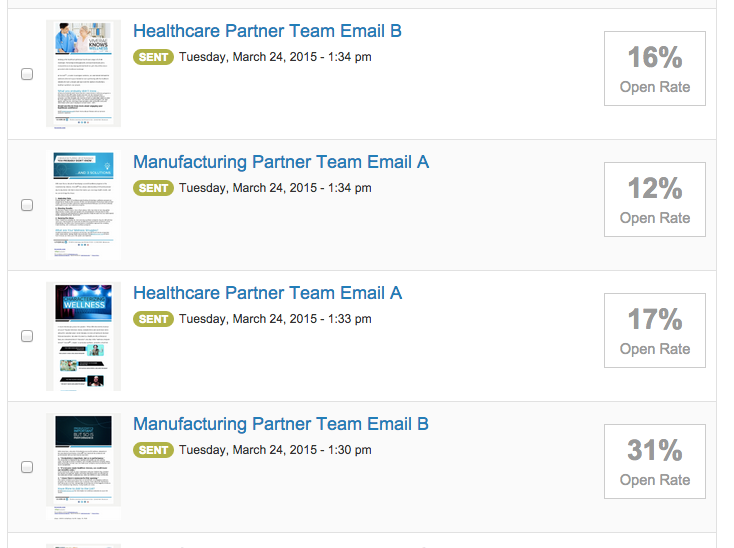This screenshot has width=734, height=548.
Task: Click the 17% Open Rate box
Action: (x=654, y=330)
